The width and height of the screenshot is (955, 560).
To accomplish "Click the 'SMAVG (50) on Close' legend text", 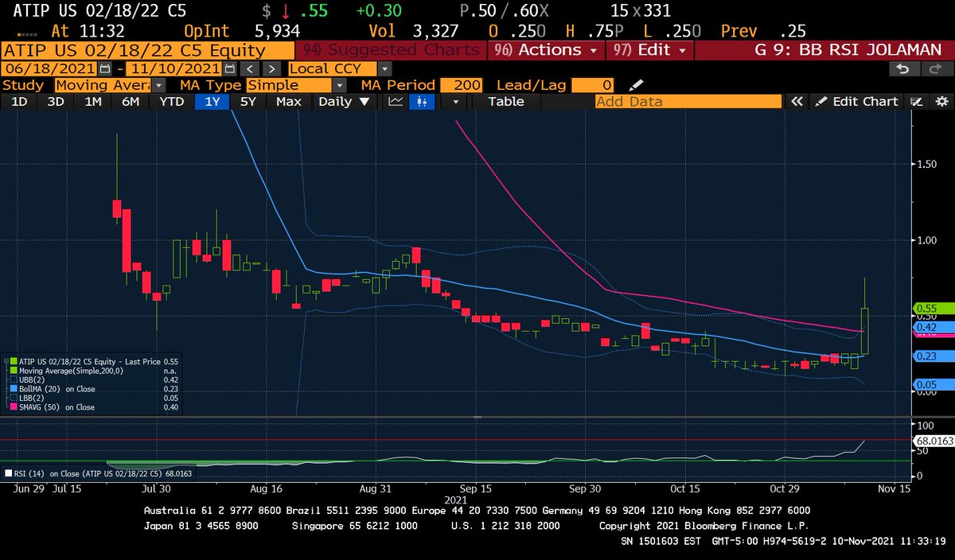I will point(57,407).
